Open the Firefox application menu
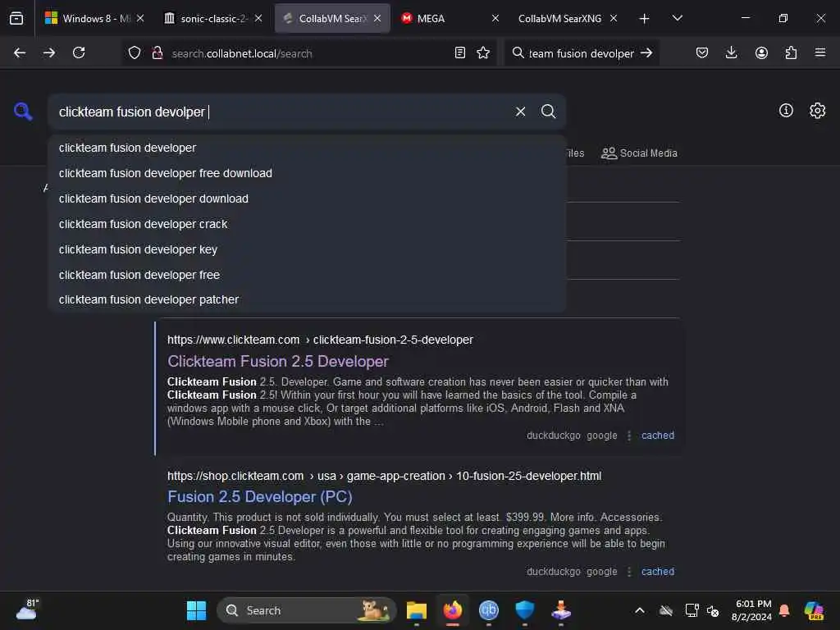 point(819,52)
